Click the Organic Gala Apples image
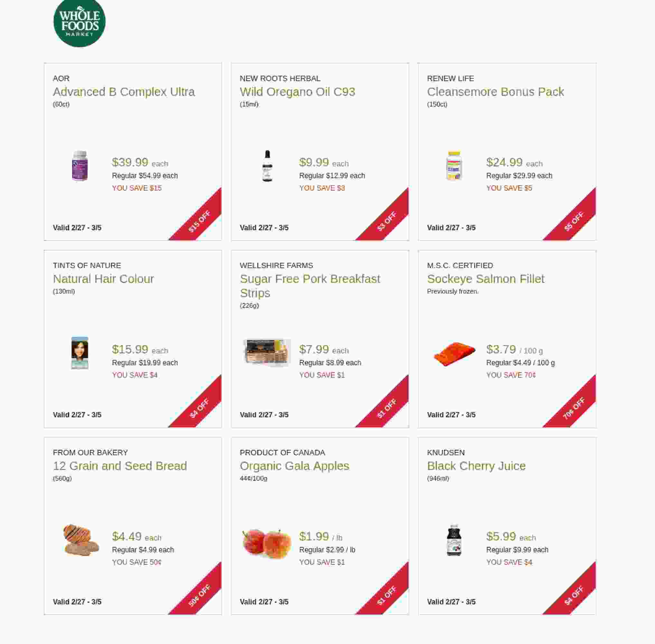This screenshot has height=644, width=655. [267, 543]
